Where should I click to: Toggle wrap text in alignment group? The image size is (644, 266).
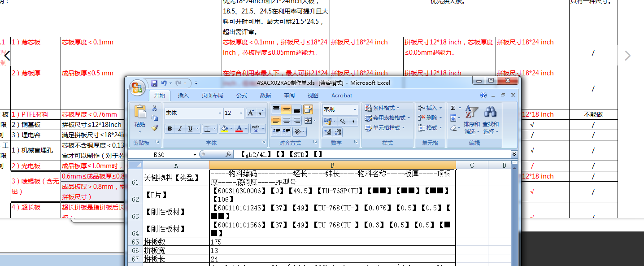click(x=308, y=109)
